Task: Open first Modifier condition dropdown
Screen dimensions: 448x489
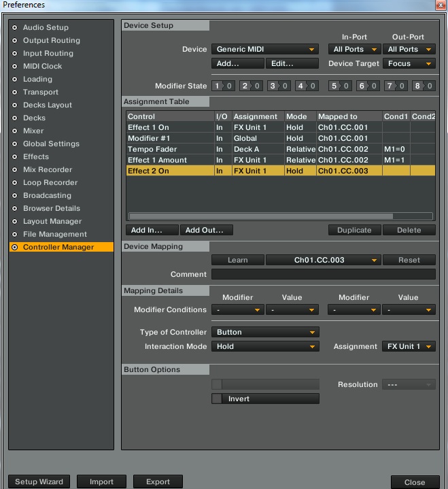Action: point(238,310)
